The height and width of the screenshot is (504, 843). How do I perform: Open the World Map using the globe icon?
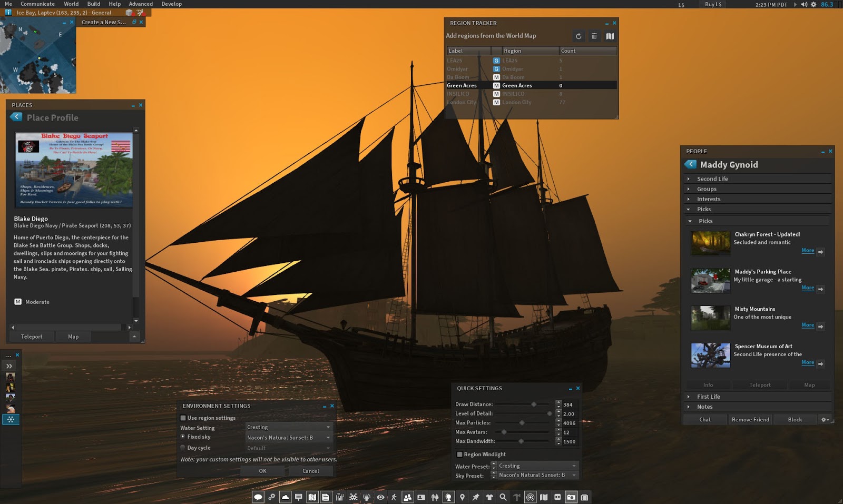(x=448, y=497)
